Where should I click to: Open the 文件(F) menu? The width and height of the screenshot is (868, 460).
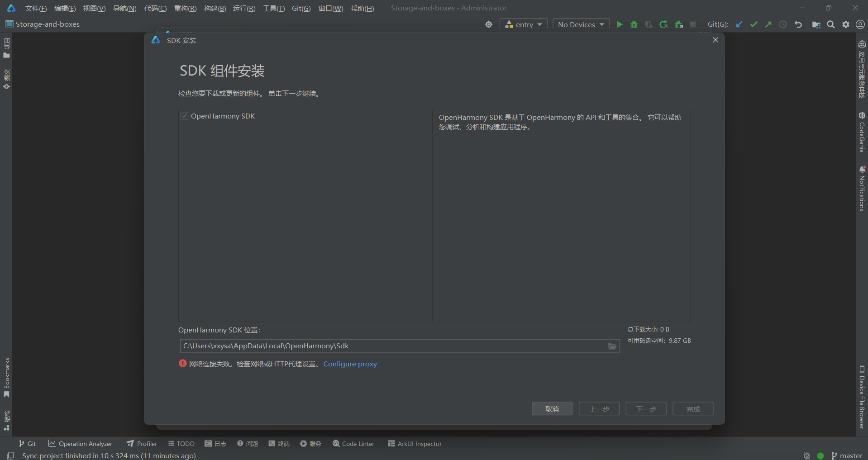[36, 8]
